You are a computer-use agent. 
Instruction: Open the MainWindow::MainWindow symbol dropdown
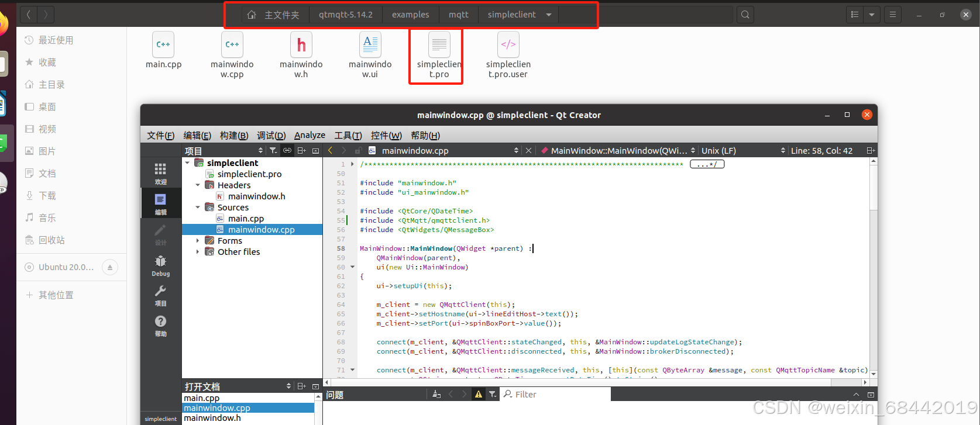click(693, 150)
